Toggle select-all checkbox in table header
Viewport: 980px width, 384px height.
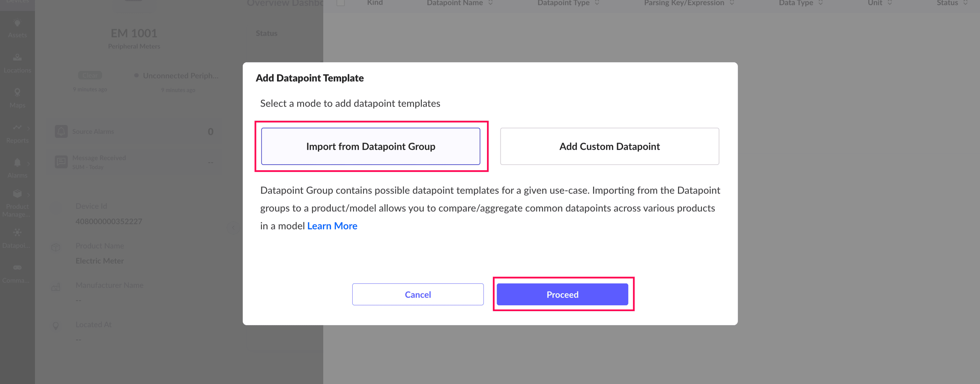coord(340,3)
